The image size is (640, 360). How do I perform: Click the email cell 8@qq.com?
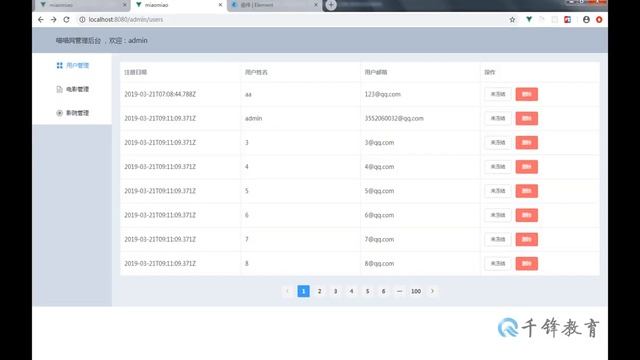click(380, 264)
